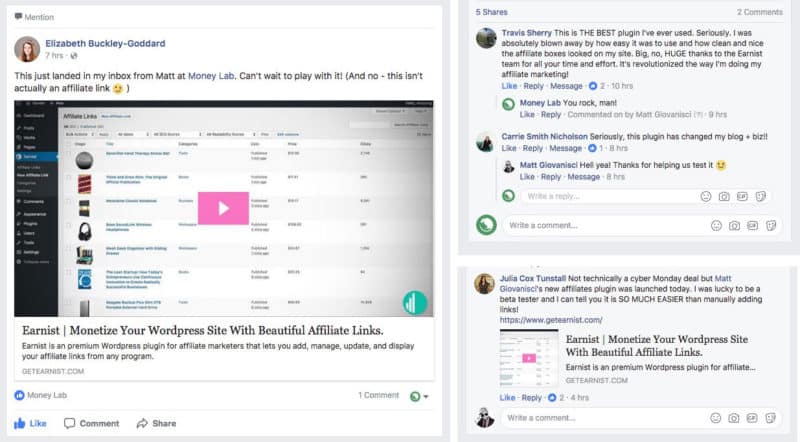Insert emoji in the reply field
Viewport: 800px width, 442px height.
tap(706, 197)
